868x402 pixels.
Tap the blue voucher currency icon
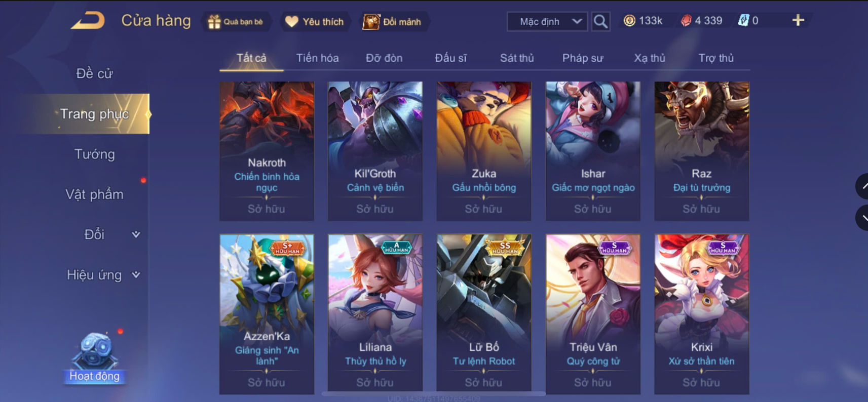pyautogui.click(x=743, y=21)
